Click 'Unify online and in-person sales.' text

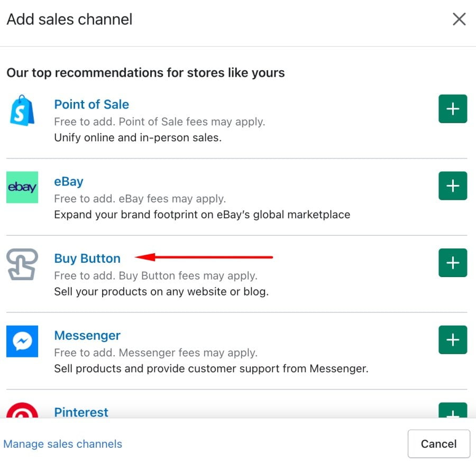[x=138, y=138]
